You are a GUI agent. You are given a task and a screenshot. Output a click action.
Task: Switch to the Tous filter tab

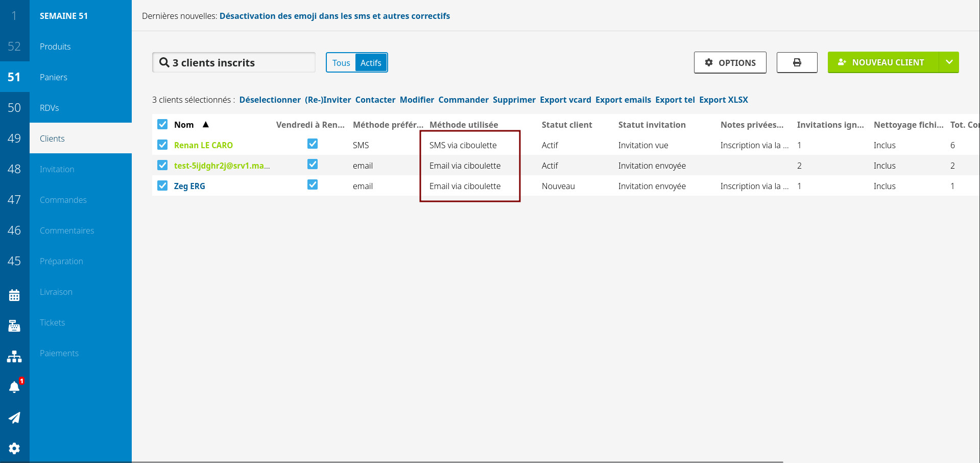click(341, 63)
